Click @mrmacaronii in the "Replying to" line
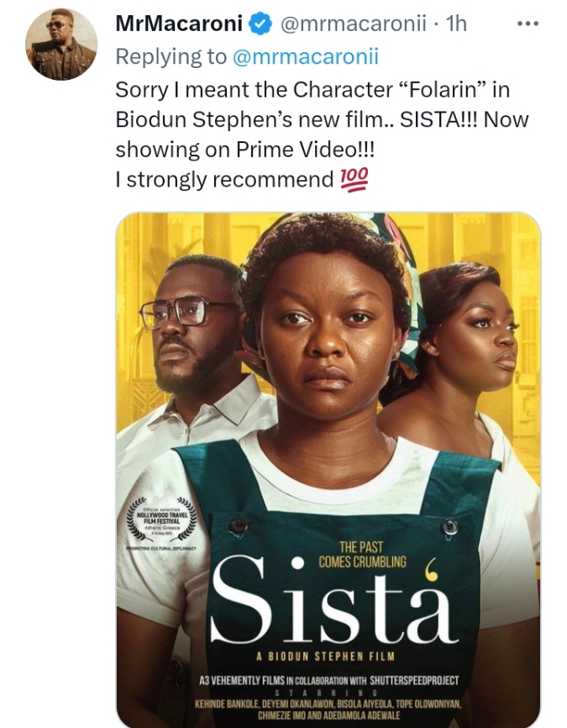 [x=306, y=56]
